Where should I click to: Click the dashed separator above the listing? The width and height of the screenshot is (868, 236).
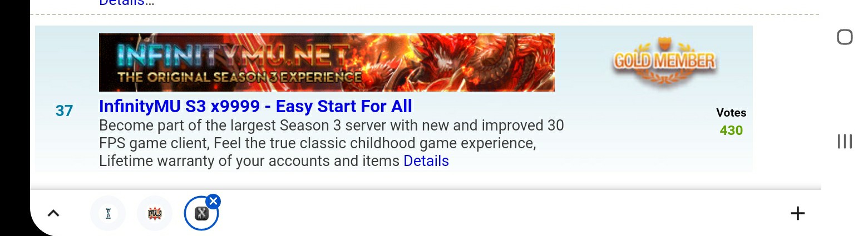coord(425,14)
